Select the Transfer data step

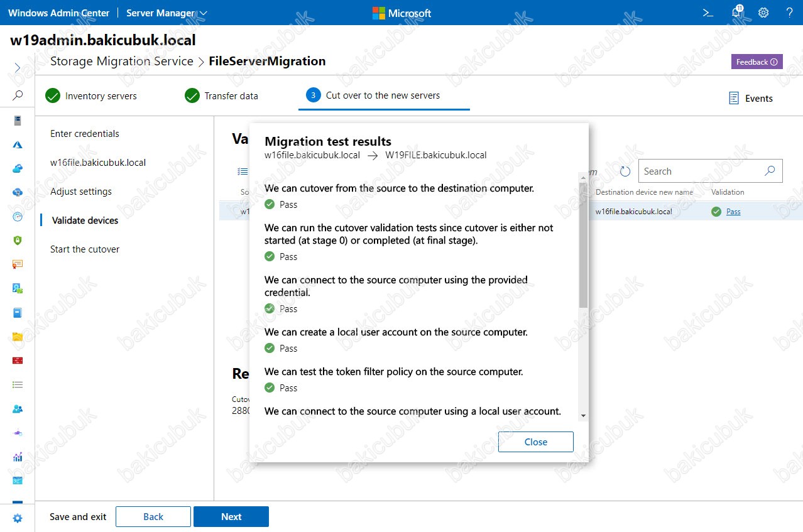coord(222,96)
